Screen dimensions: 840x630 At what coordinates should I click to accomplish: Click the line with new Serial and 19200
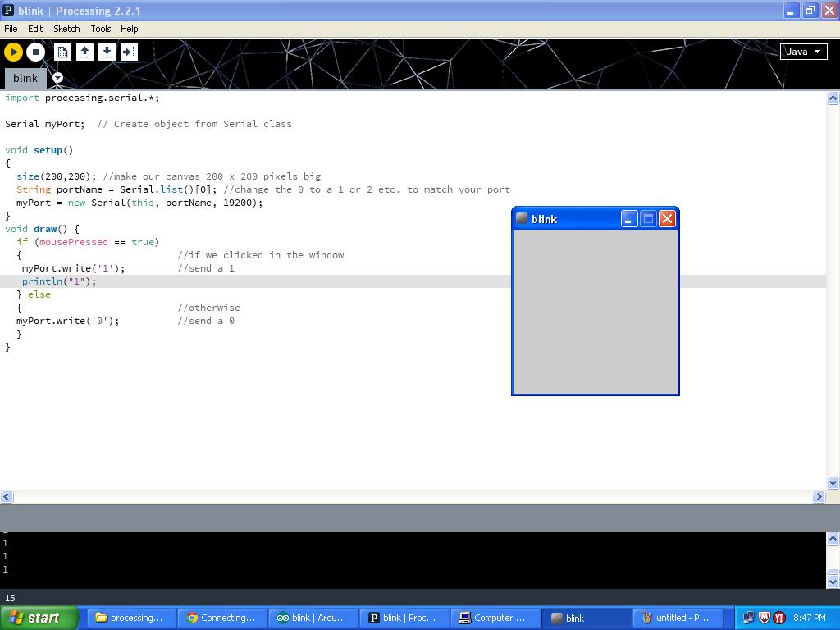(x=139, y=203)
